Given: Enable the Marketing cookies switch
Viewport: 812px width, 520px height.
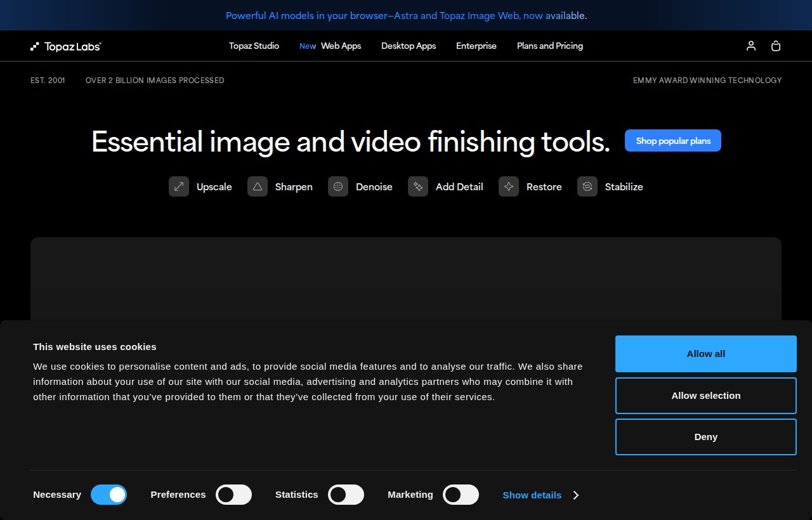Looking at the screenshot, I should tap(461, 495).
